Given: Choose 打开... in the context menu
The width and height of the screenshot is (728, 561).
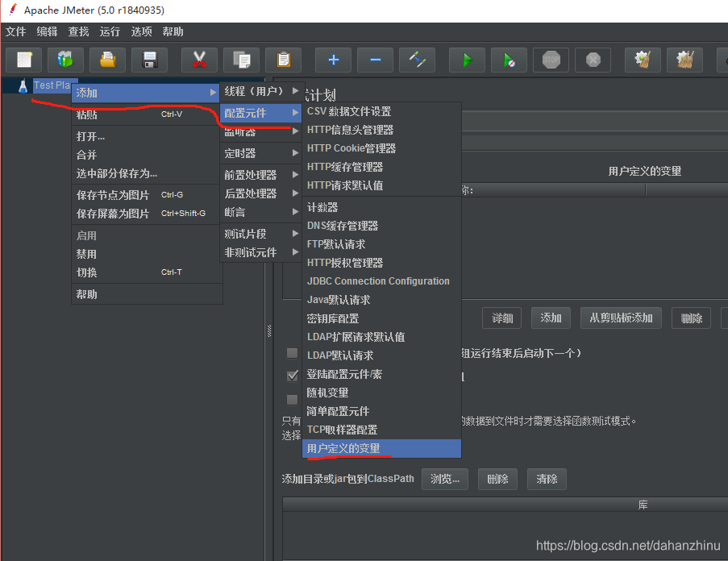Looking at the screenshot, I should 145,136.
